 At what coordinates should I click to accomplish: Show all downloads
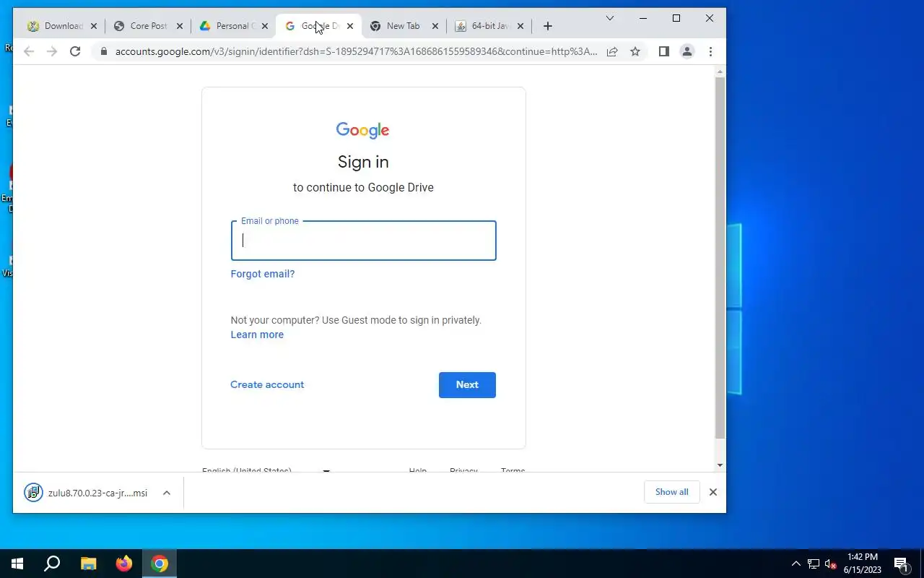click(672, 492)
